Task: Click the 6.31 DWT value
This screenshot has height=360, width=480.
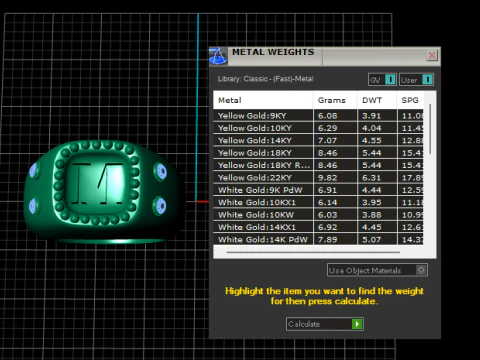Action: (371, 178)
